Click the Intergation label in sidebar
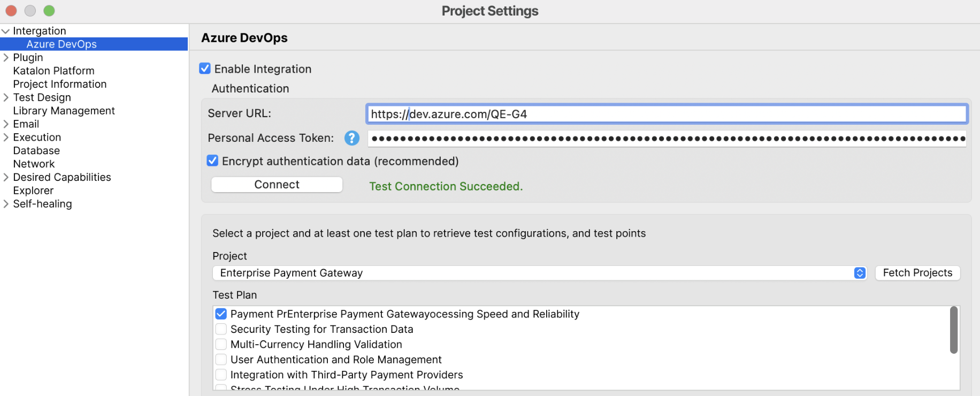Screen dimensions: 980x396 [x=40, y=31]
